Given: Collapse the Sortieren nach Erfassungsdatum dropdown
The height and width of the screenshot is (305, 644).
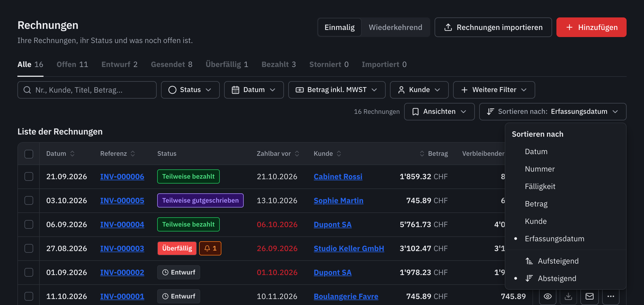Looking at the screenshot, I should coord(553,112).
